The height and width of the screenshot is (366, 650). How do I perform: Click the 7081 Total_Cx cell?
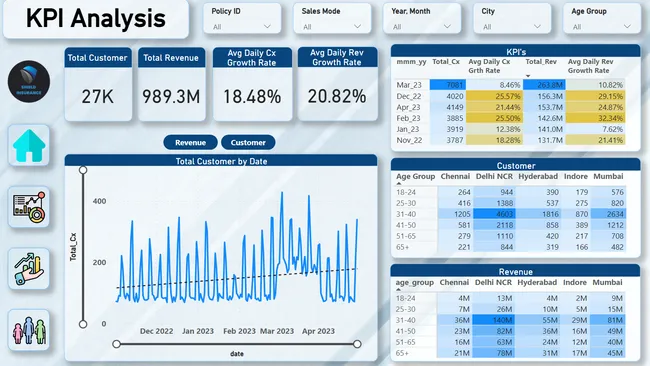click(448, 85)
